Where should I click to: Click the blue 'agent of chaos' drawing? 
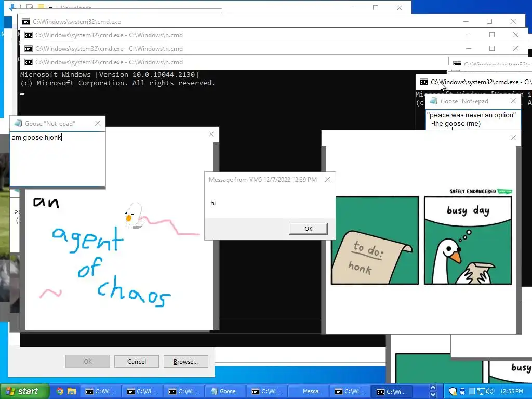pos(111,267)
